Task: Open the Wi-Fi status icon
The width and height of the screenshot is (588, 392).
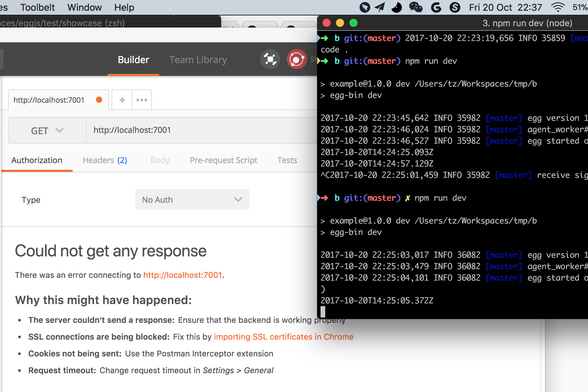Action: pos(558,7)
